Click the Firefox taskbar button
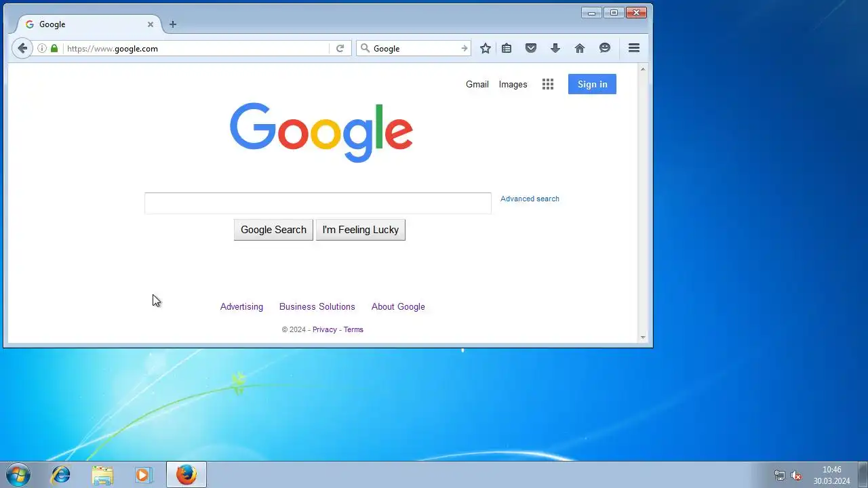868x488 pixels. [186, 474]
